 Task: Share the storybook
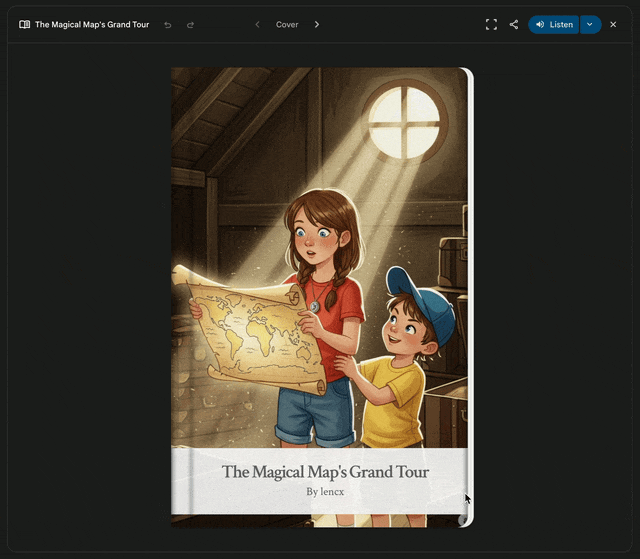514,24
